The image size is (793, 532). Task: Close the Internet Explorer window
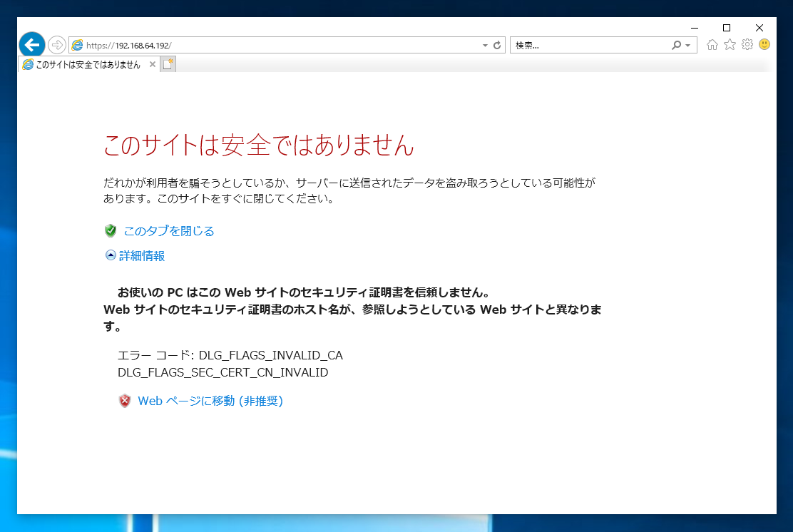[759, 28]
